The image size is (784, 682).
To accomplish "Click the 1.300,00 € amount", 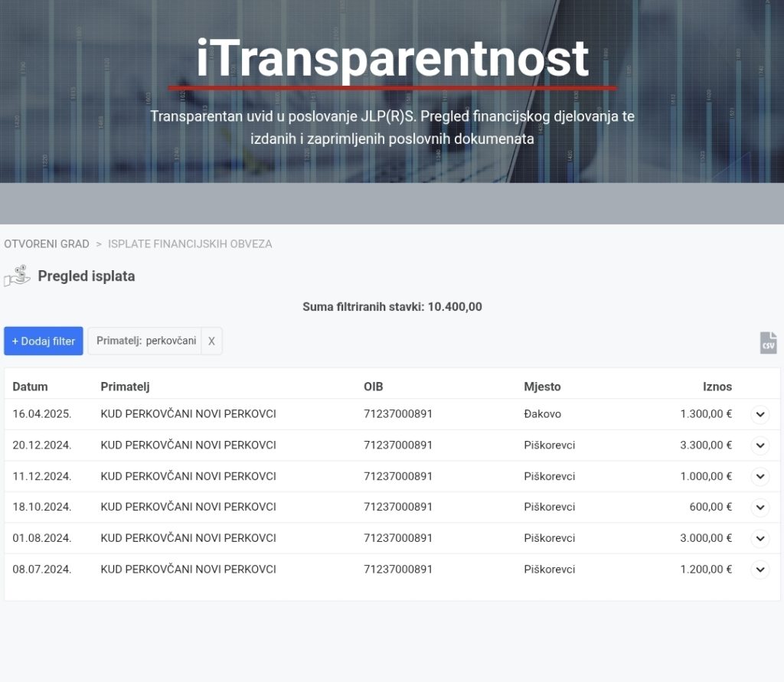I will 705,414.
